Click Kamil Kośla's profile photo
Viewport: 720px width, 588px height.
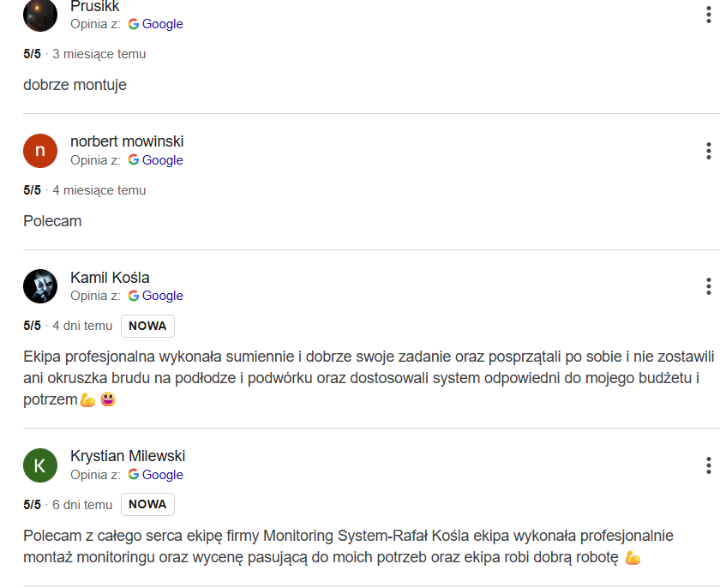tap(40, 286)
